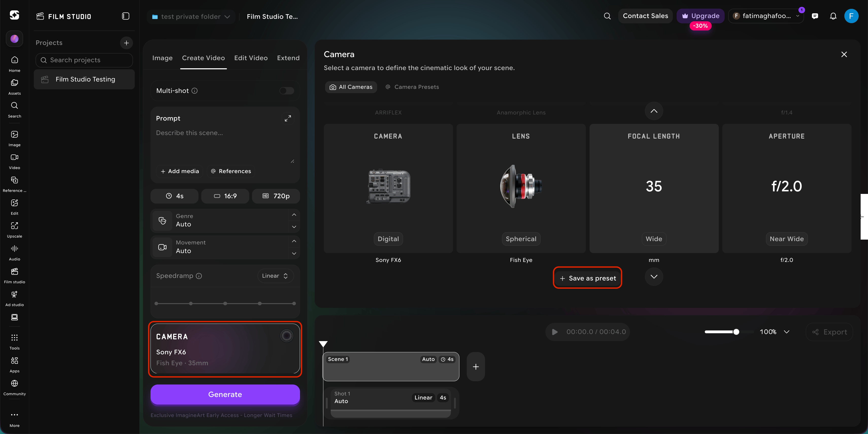The height and width of the screenshot is (434, 868).
Task: Click the Contact Sales button
Action: pyautogui.click(x=645, y=16)
